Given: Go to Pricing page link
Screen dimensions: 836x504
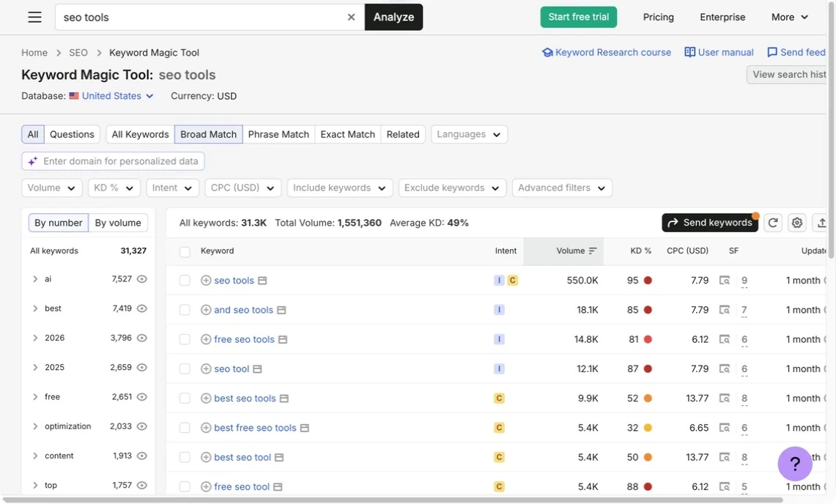Looking at the screenshot, I should [x=659, y=17].
